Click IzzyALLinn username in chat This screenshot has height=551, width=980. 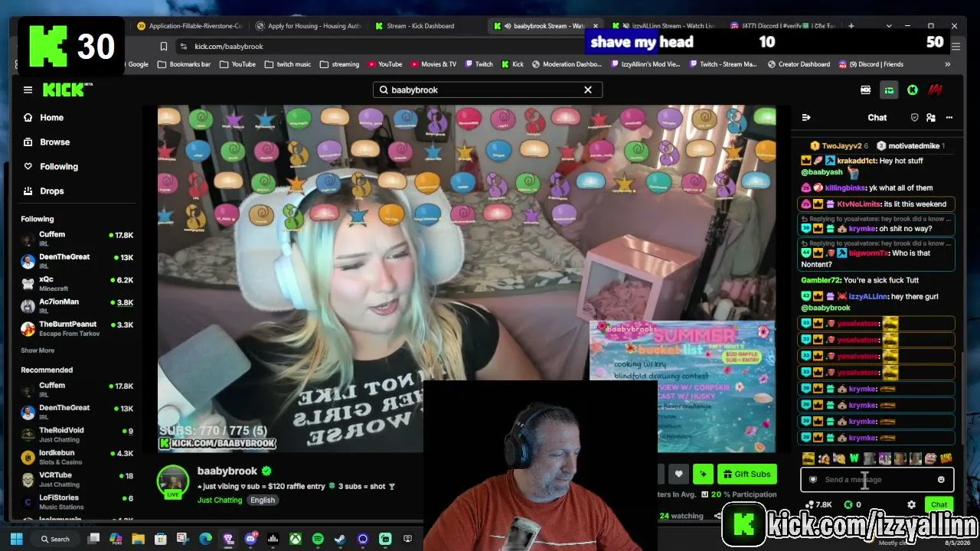[867, 296]
